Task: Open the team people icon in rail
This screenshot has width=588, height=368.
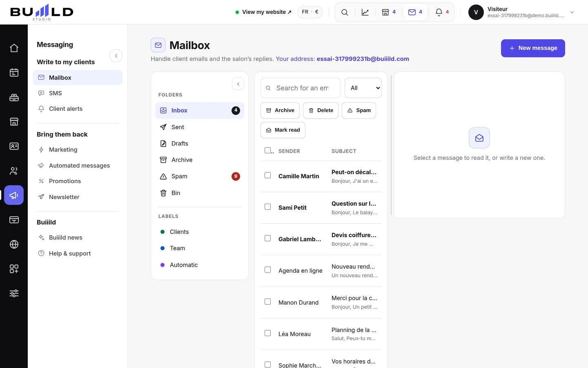Action: click(x=14, y=171)
